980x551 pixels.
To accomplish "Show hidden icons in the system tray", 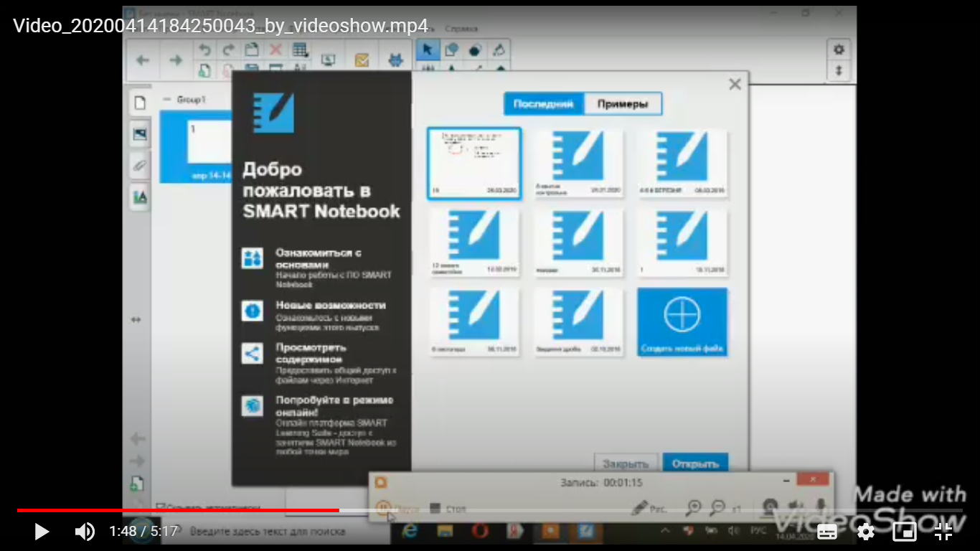I will [x=666, y=532].
